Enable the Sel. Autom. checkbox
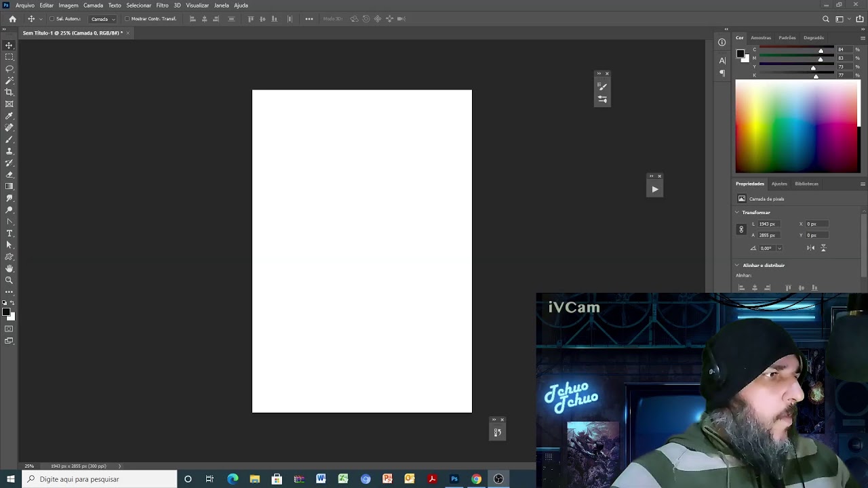The width and height of the screenshot is (868, 488). 52,19
